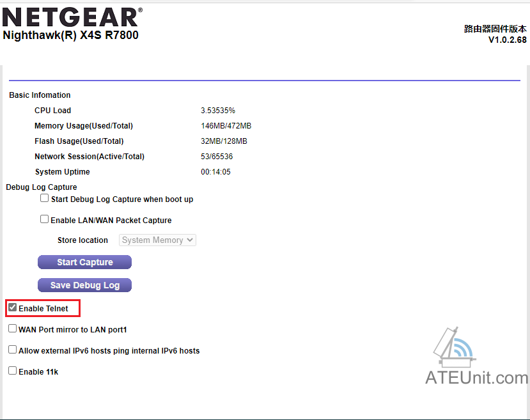Click the NETGEAR logo
The height and width of the screenshot is (420, 530).
coord(72,17)
